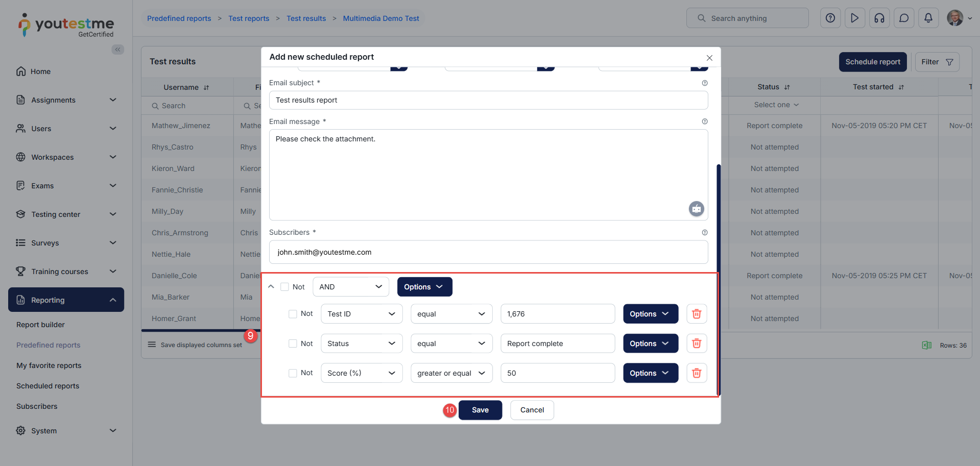Click the Excel export icon
The height and width of the screenshot is (466, 980).
pyautogui.click(x=926, y=346)
